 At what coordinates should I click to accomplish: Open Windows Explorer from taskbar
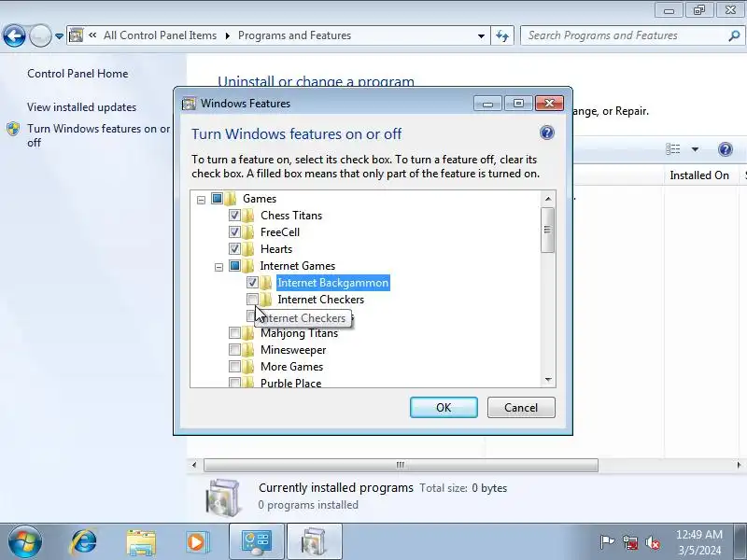coord(141,542)
